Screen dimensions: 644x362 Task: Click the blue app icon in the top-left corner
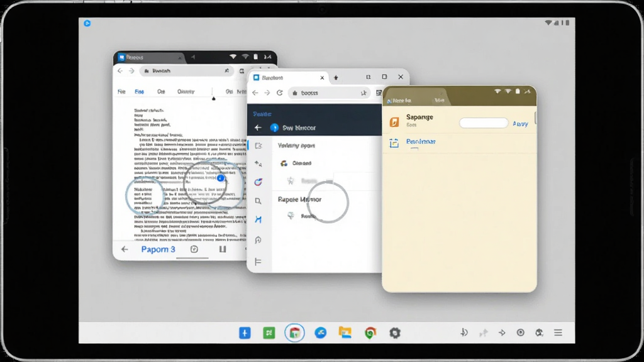[x=87, y=23]
